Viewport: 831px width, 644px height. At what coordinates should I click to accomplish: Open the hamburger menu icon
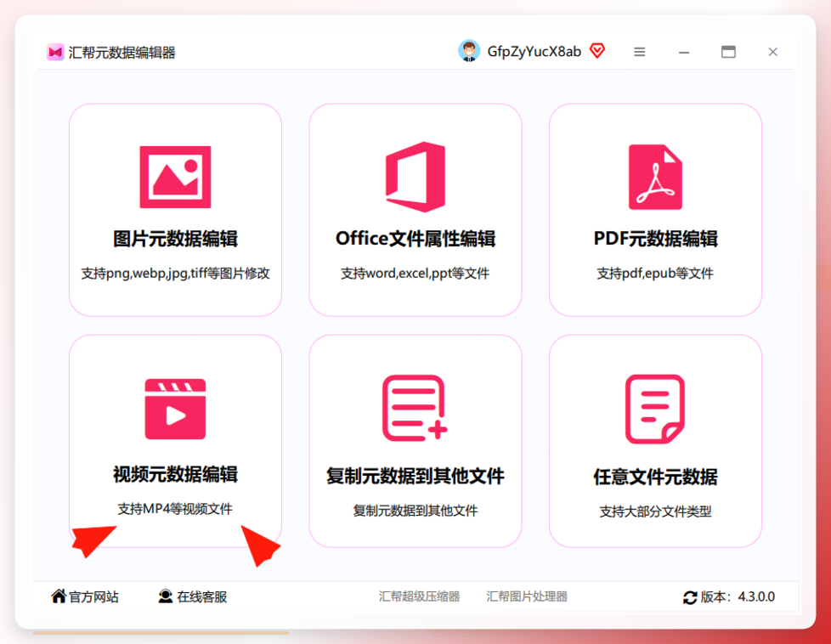[x=640, y=52]
